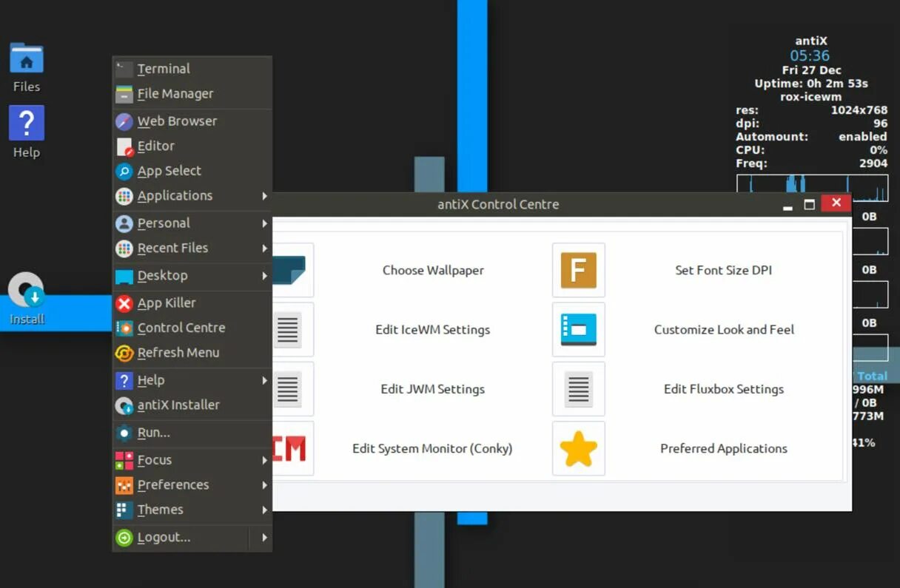Viewport: 900px width, 588px height.
Task: Open Edit IceWM Settings
Action: point(433,330)
